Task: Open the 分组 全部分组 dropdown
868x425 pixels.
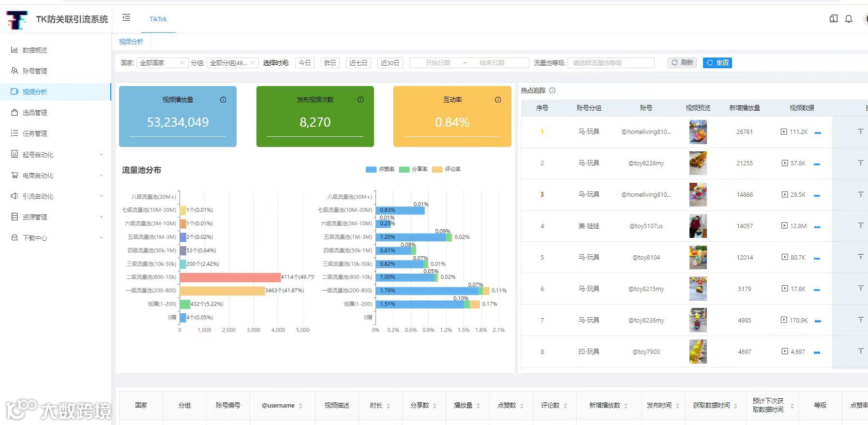Action: pyautogui.click(x=232, y=63)
